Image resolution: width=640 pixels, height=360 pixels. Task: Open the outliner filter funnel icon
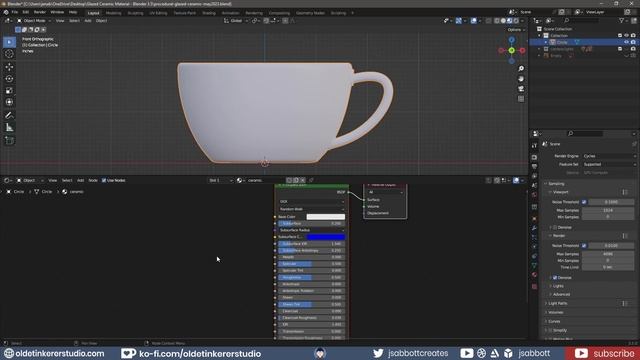(621, 20)
